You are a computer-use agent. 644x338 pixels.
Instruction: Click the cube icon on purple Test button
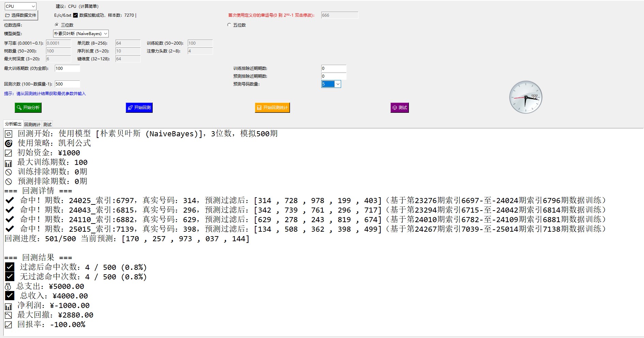(395, 108)
